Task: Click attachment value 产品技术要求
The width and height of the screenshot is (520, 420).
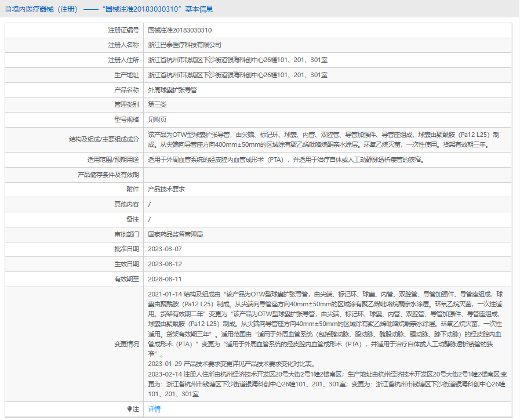Action: (x=166, y=189)
